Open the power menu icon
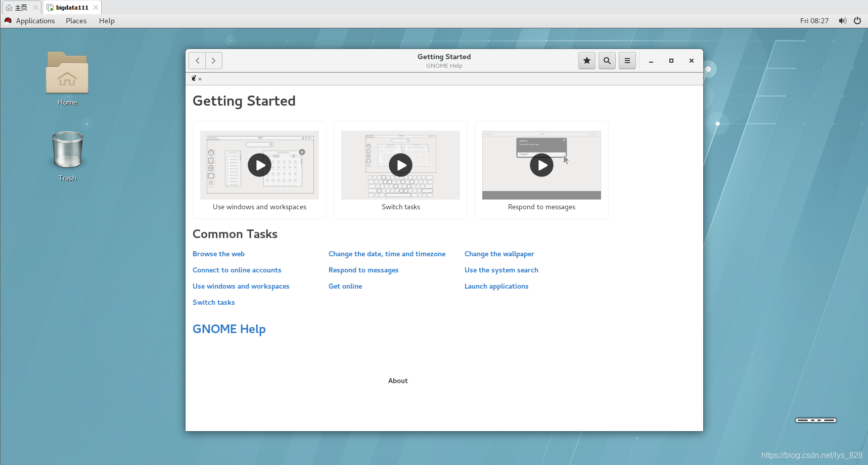This screenshot has width=868, height=465. [857, 21]
